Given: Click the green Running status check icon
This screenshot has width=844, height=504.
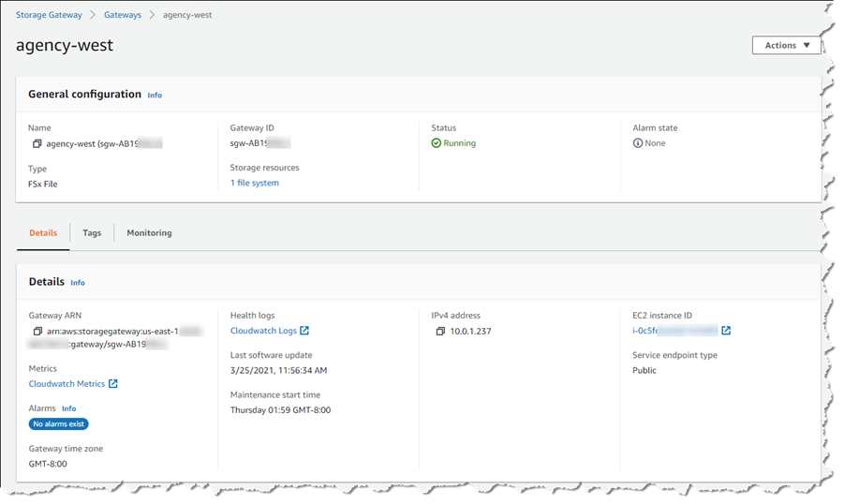Looking at the screenshot, I should coord(436,143).
